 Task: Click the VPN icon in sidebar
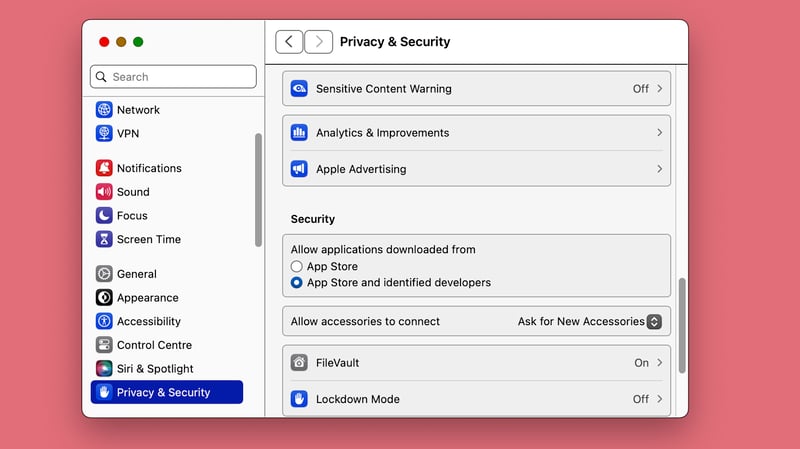click(104, 133)
